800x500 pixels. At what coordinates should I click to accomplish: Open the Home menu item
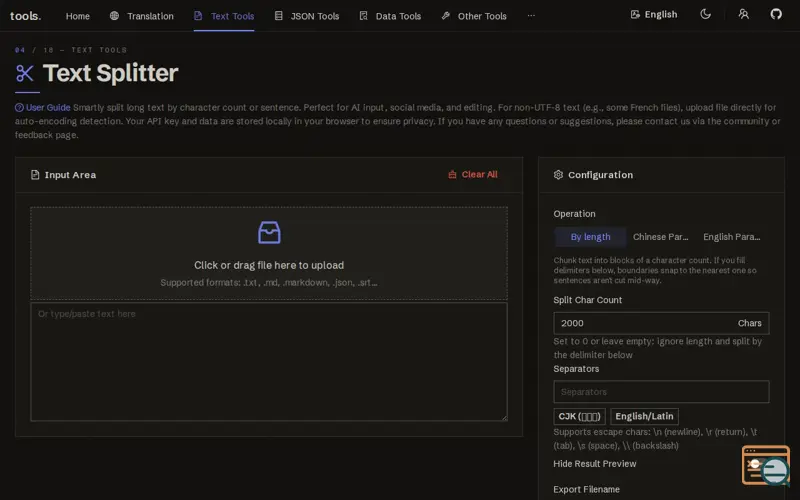pyautogui.click(x=78, y=16)
